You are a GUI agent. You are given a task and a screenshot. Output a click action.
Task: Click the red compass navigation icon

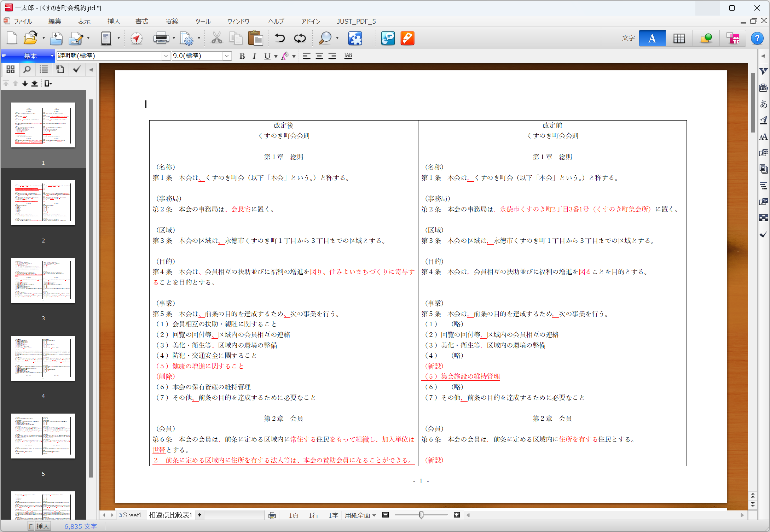pos(137,38)
